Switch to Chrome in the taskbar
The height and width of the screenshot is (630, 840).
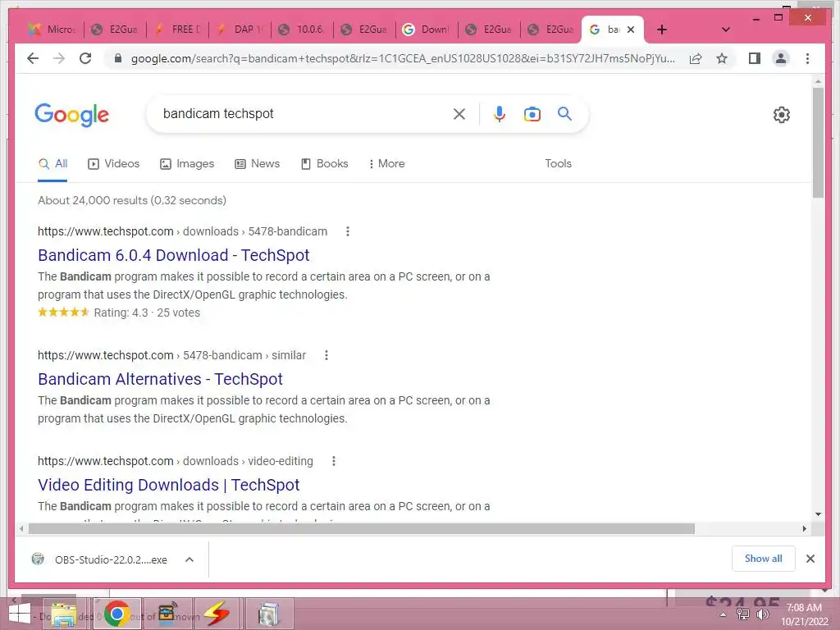click(117, 614)
